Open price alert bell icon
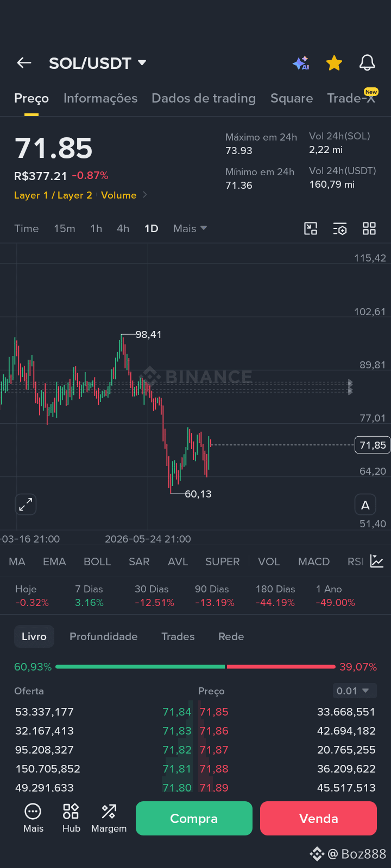 pos(367,63)
